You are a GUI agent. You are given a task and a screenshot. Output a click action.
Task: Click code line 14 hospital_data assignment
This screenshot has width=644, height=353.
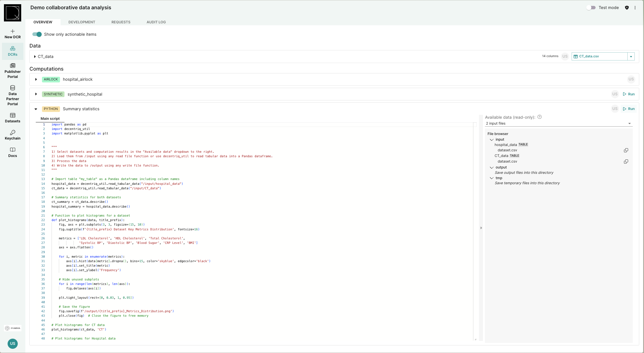point(117,184)
